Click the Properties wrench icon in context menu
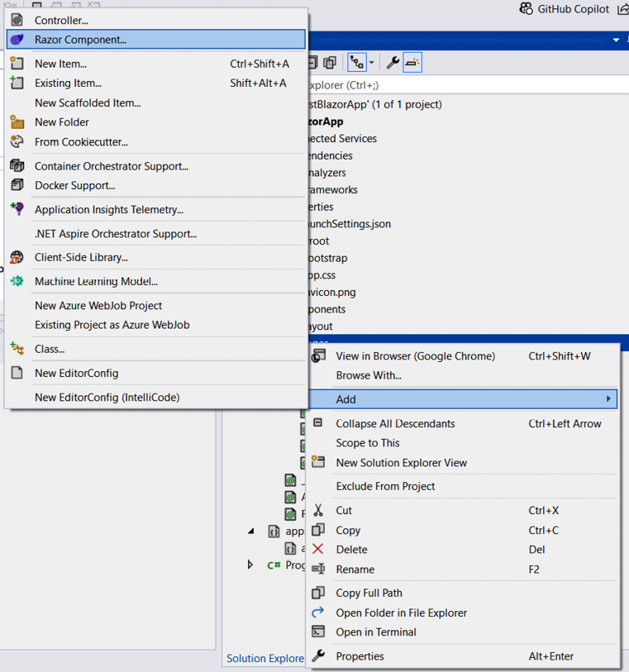629x672 pixels. point(318,655)
